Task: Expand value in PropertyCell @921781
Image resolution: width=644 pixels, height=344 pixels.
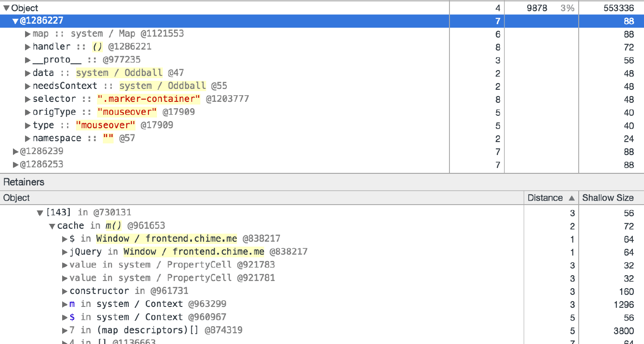Action: click(x=65, y=278)
